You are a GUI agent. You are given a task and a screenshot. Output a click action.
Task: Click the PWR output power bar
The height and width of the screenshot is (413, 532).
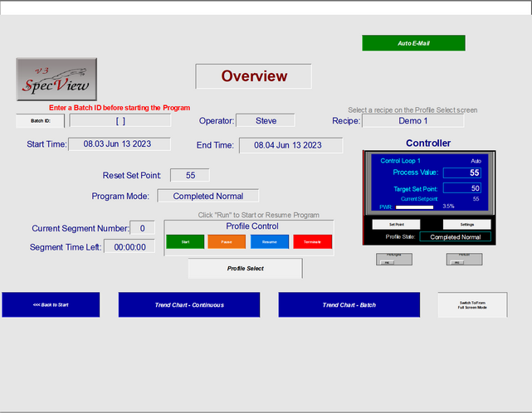416,206
